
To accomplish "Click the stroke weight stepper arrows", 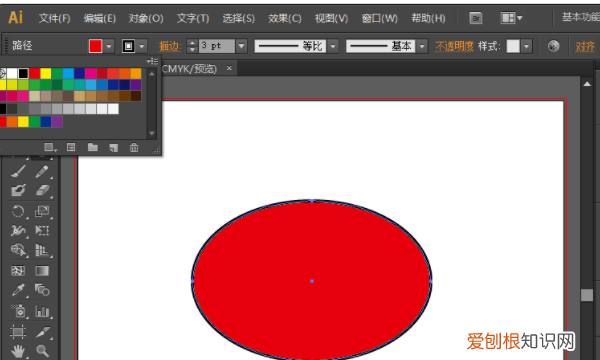I will [x=192, y=46].
